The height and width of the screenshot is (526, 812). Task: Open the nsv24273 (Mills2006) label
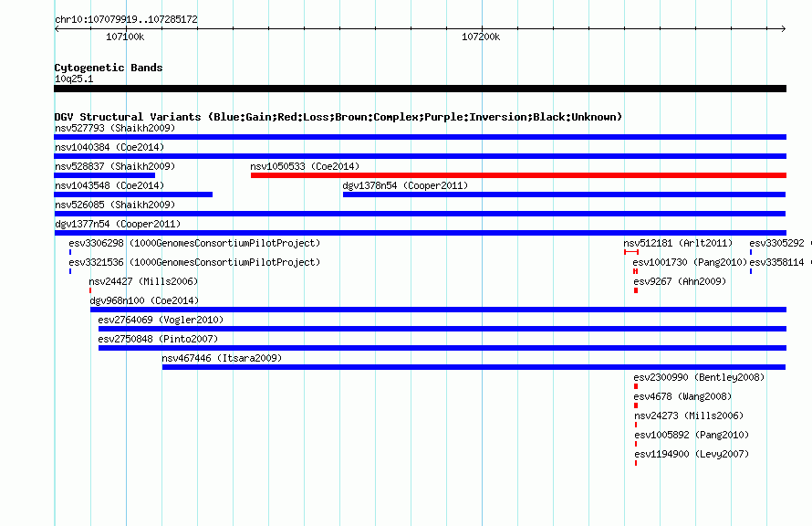coord(689,416)
